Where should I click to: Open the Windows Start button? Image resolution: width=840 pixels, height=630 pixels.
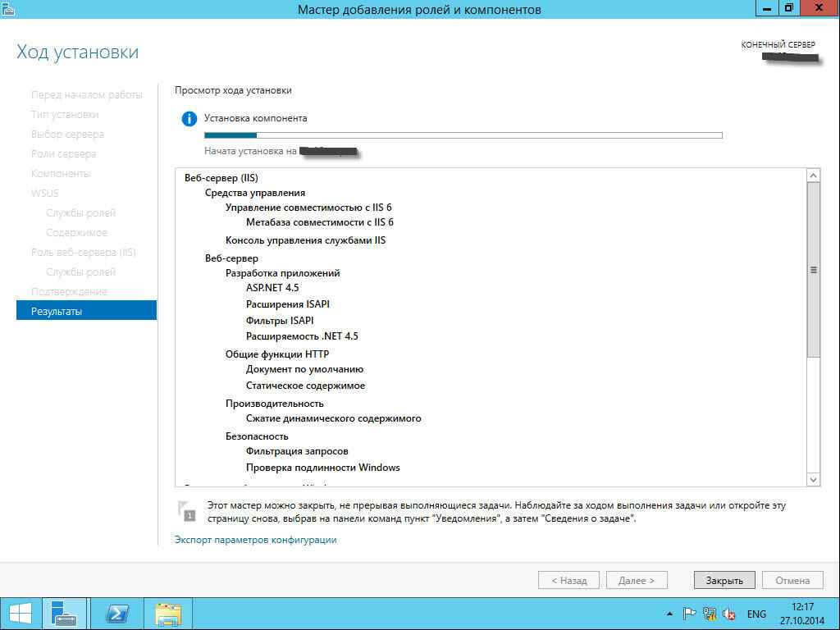coord(20,614)
